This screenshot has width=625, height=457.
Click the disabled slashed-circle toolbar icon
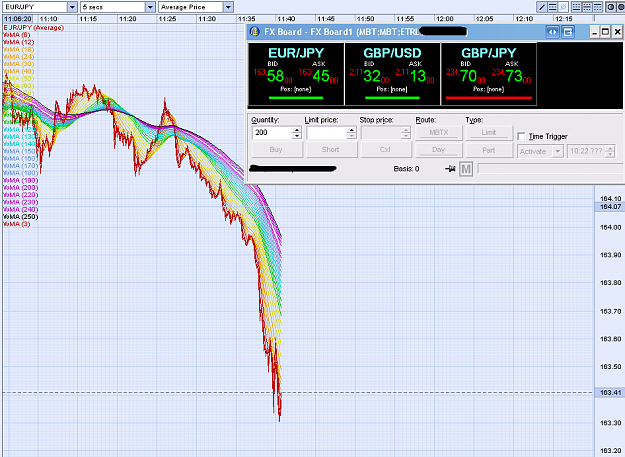tap(563, 7)
